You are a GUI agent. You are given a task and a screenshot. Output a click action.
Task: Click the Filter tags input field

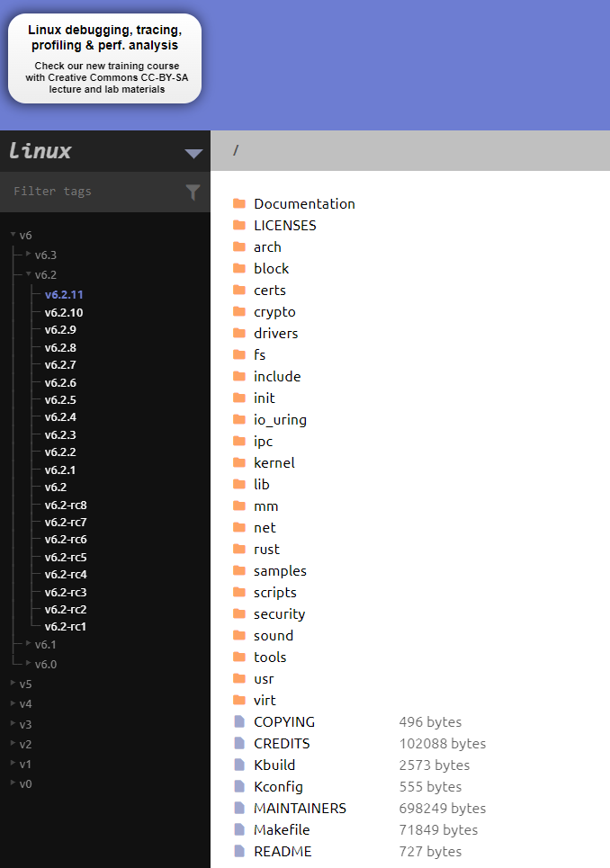coord(94,192)
